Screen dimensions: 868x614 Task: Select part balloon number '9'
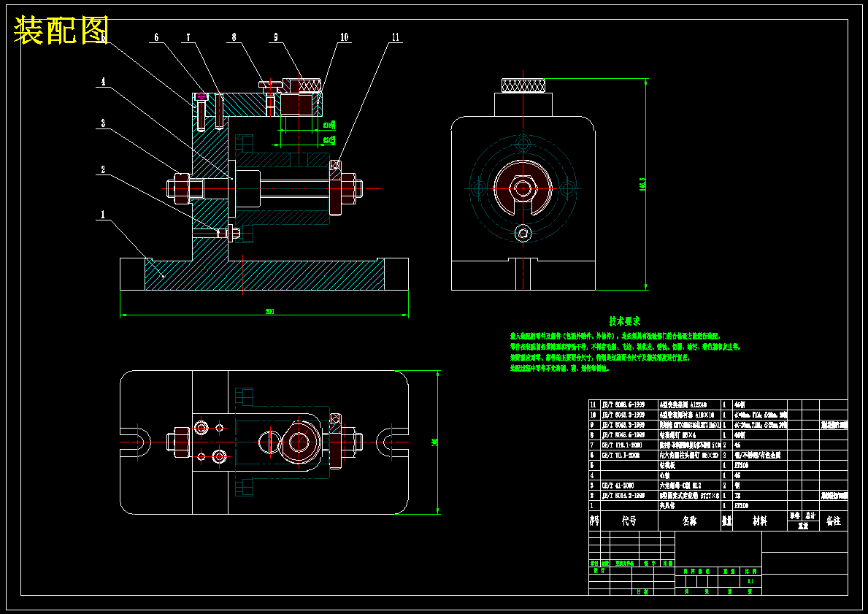click(x=276, y=37)
